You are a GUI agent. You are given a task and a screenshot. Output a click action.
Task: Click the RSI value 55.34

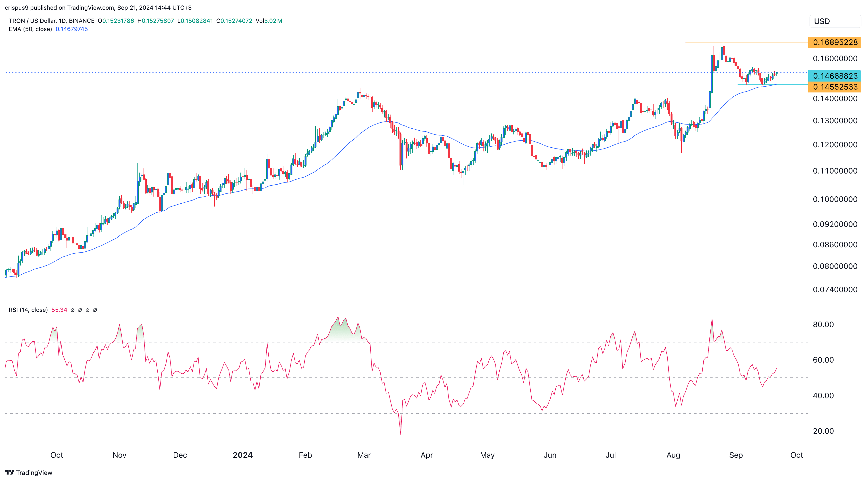point(59,310)
